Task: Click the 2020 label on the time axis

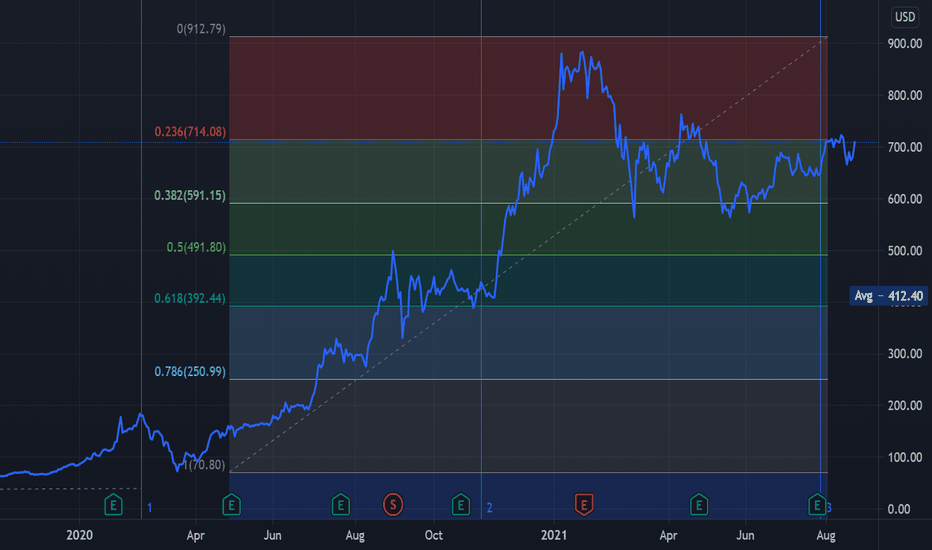Action: [x=79, y=535]
